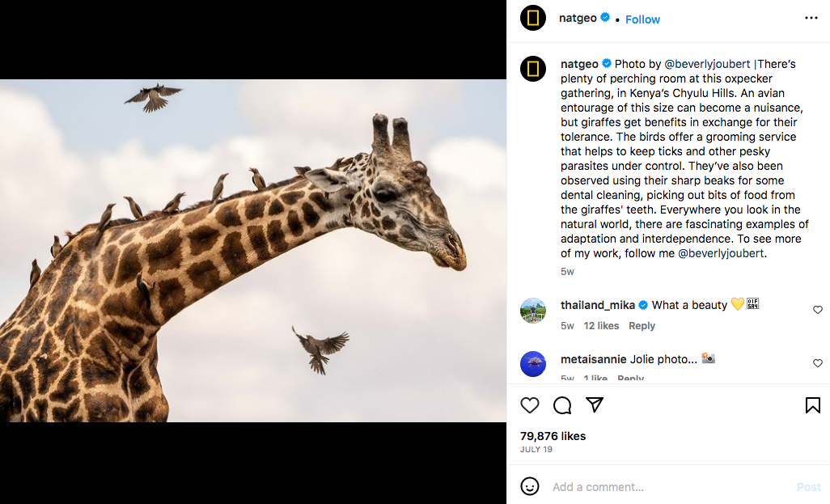The width and height of the screenshot is (830, 504).
Task: View the 79,876 likes list
Action: (x=553, y=436)
